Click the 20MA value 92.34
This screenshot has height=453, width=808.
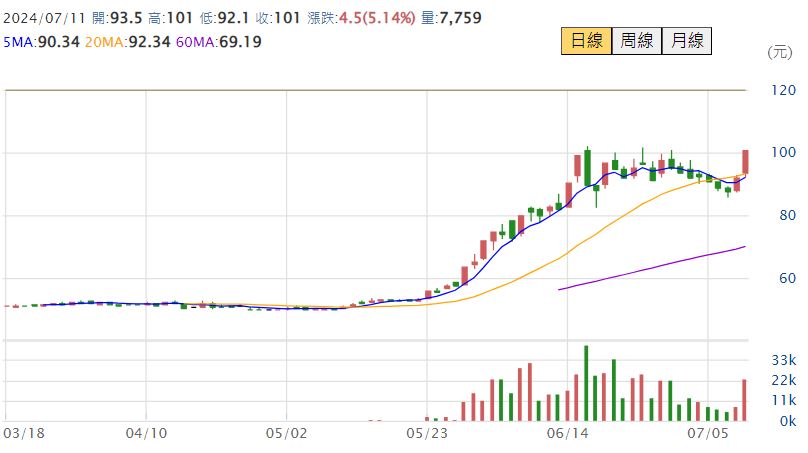pyautogui.click(x=149, y=42)
